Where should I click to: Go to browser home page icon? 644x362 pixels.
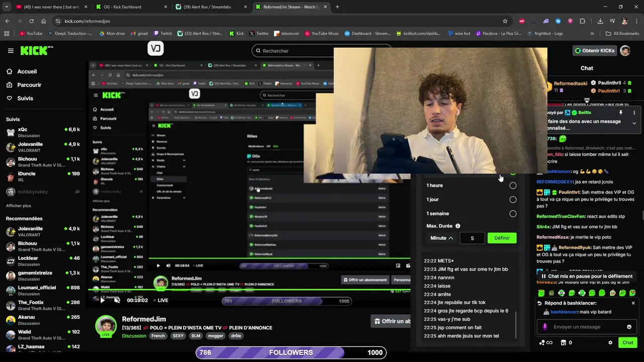pos(43,21)
